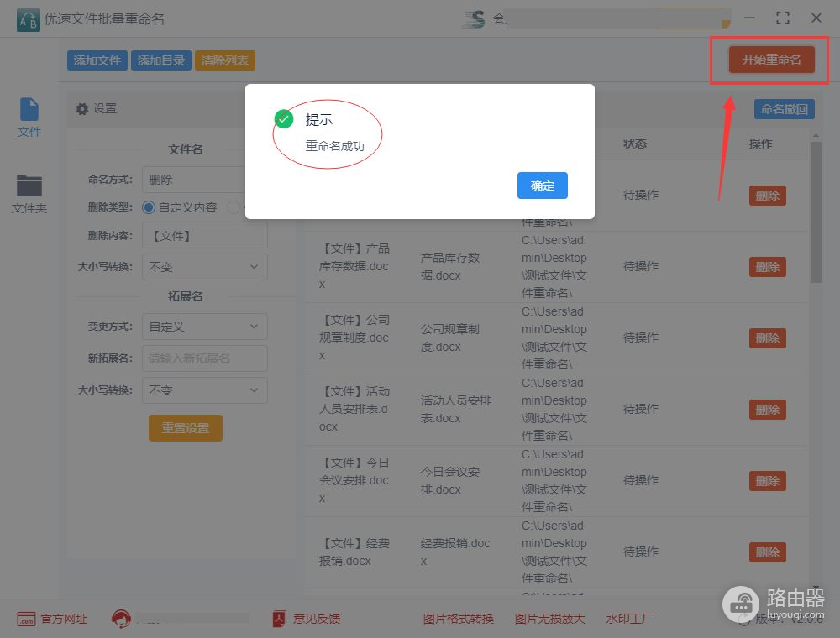Click the 操作 column header
The width and height of the screenshot is (840, 638).
tap(761, 144)
